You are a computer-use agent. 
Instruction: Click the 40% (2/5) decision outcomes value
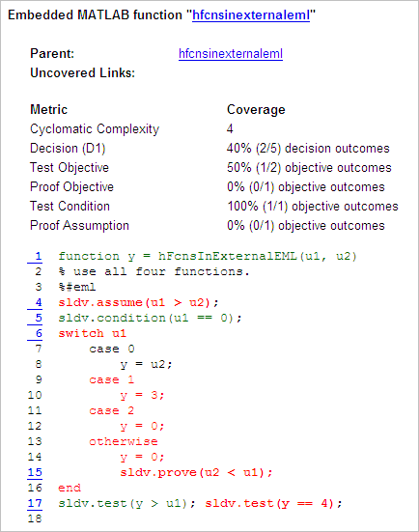tap(308, 149)
